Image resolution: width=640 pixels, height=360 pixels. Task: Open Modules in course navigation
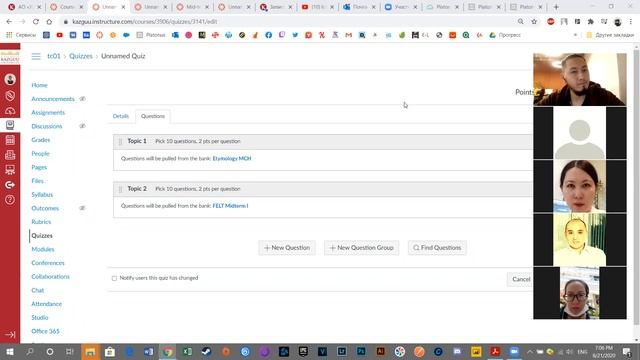43,249
